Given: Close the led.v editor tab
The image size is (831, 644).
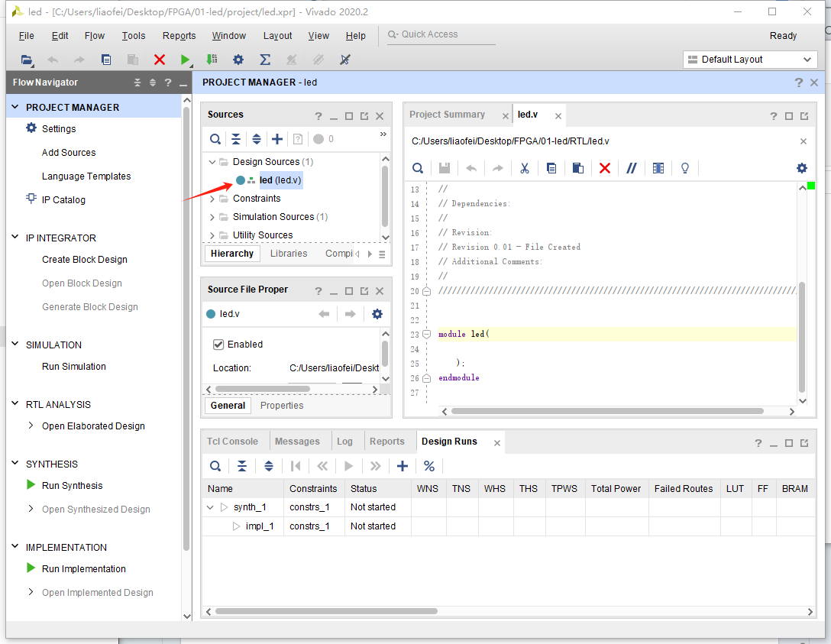Looking at the screenshot, I should point(558,116).
